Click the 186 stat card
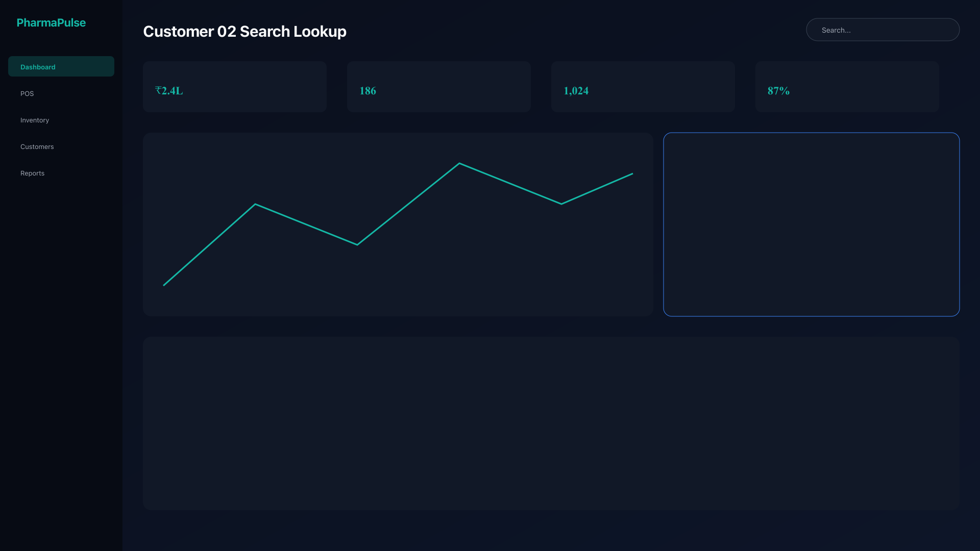This screenshot has width=980, height=551. tap(439, 87)
